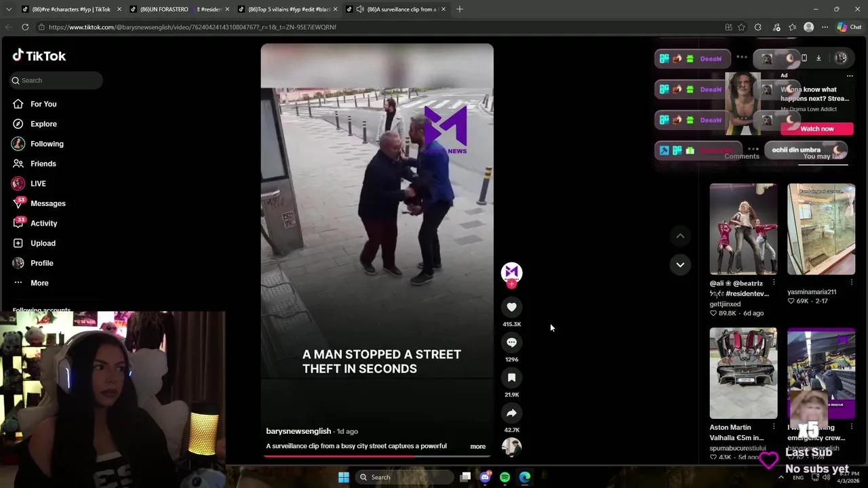Show hidden system tray icons
Image resolution: width=868 pixels, height=488 pixels.
(x=781, y=477)
